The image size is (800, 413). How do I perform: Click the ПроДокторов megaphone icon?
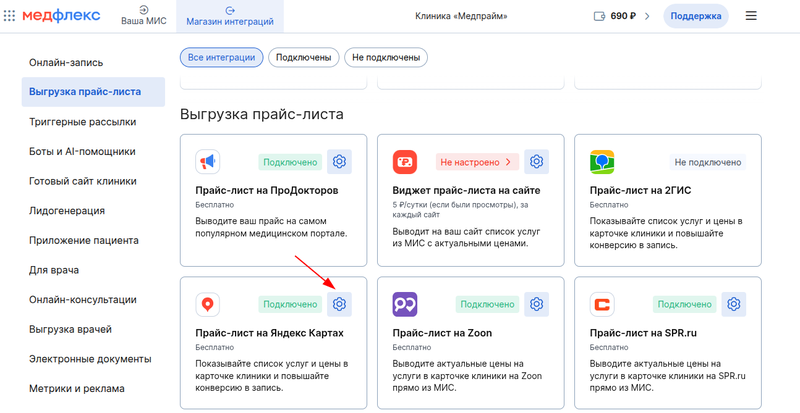point(208,162)
